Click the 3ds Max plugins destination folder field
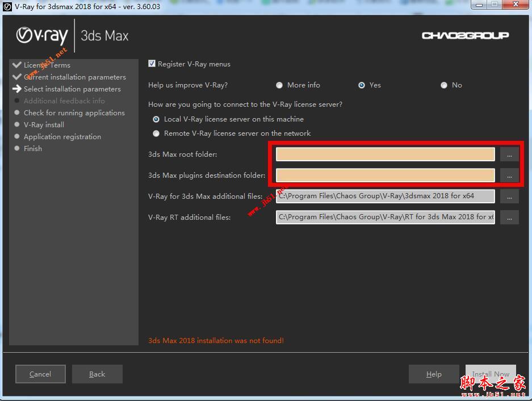Screen dimensions: 532x401 click(385, 175)
